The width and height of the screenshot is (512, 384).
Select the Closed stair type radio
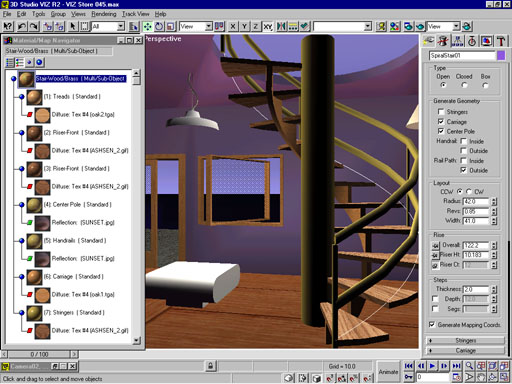coord(464,85)
